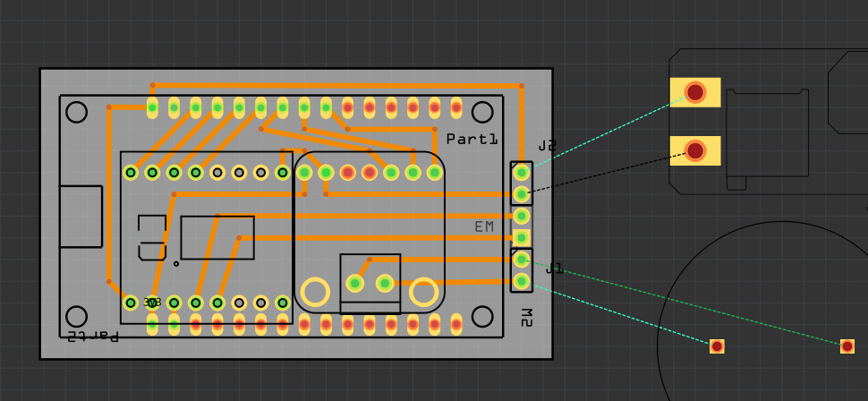
Task: Click the upper rectangular red pad off-board
Action: pyautogui.click(x=694, y=92)
